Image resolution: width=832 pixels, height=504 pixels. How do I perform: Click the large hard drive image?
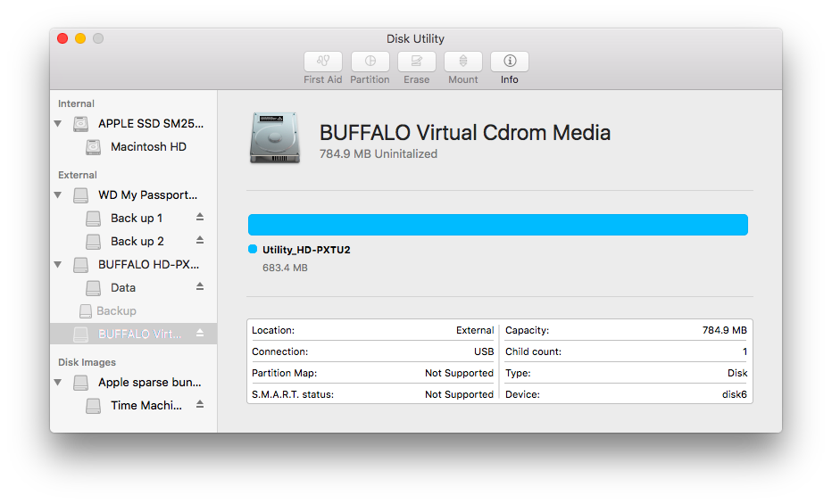click(276, 138)
